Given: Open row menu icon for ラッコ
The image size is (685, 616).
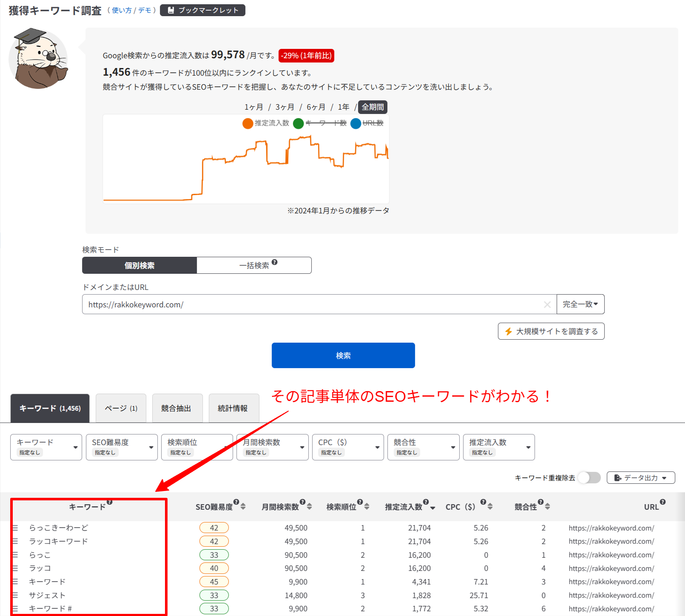Looking at the screenshot, I should (x=15, y=568).
